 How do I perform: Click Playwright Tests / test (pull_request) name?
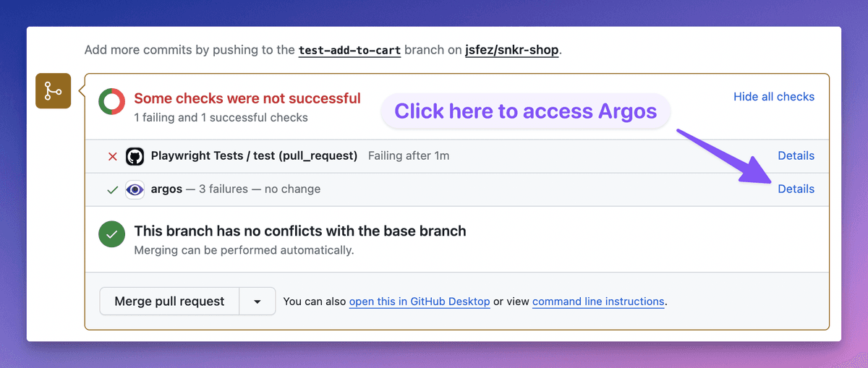click(254, 155)
